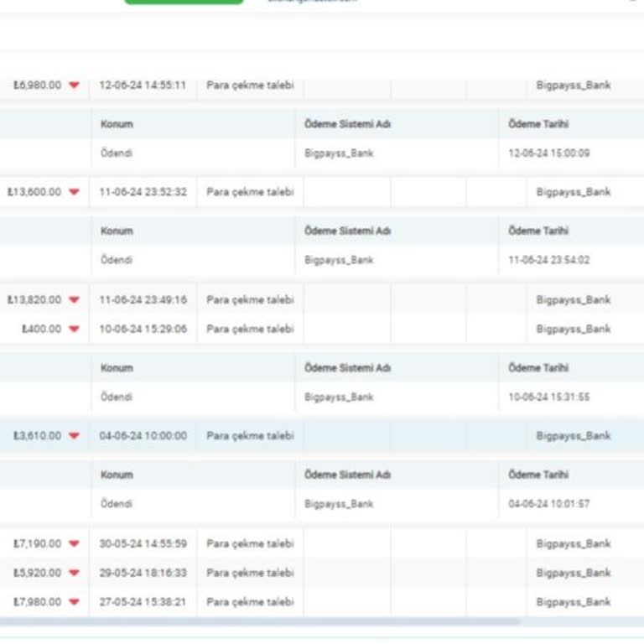Click the red arrow icon by ₺5,920.00
Image resolution: width=644 pixels, height=644 pixels.
(x=75, y=574)
